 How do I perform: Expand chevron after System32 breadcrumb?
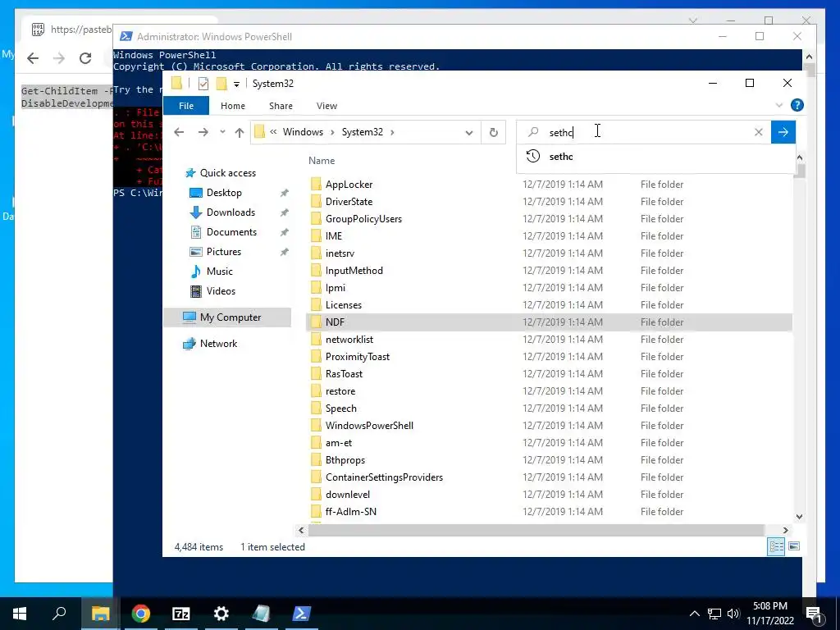[392, 132]
